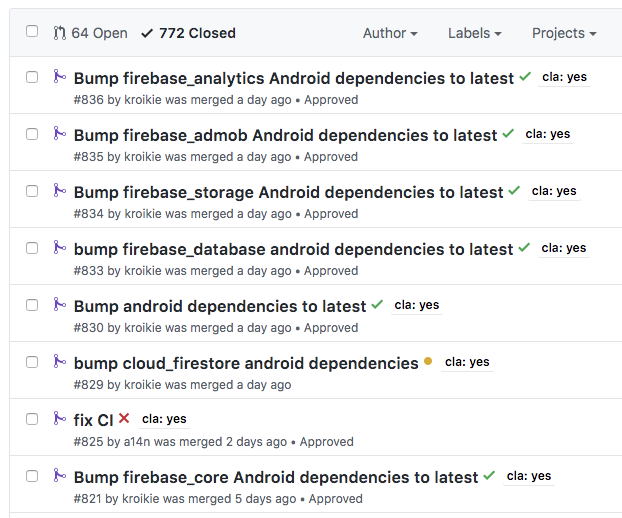Click Approved review status on PR #835
Screen dimensions: 622x518
[x=331, y=157]
